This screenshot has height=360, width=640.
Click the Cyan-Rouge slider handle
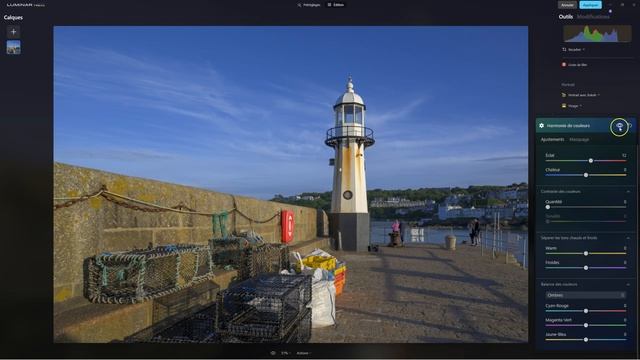[586, 311]
